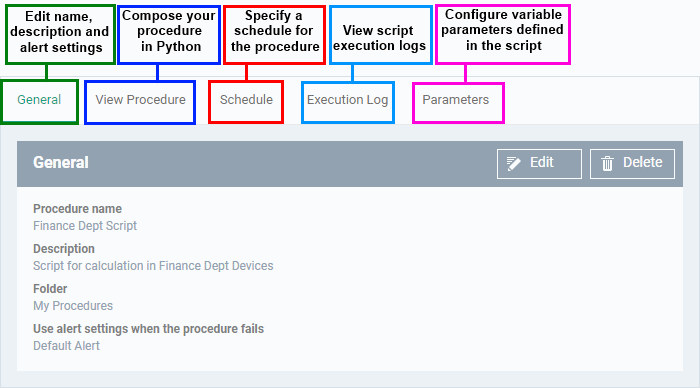Click the Finance Dept Script procedure name

pos(85,226)
